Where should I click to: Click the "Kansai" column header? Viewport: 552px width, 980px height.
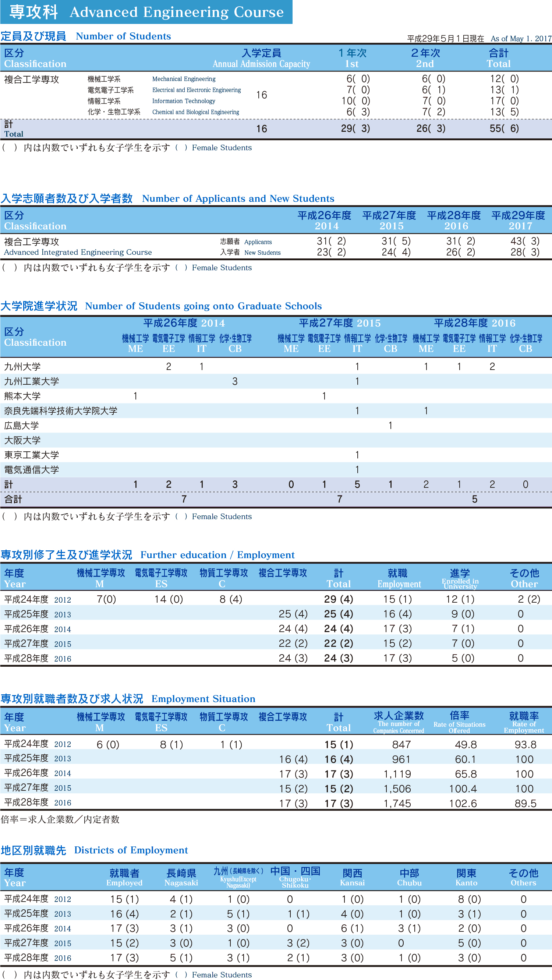point(352,878)
